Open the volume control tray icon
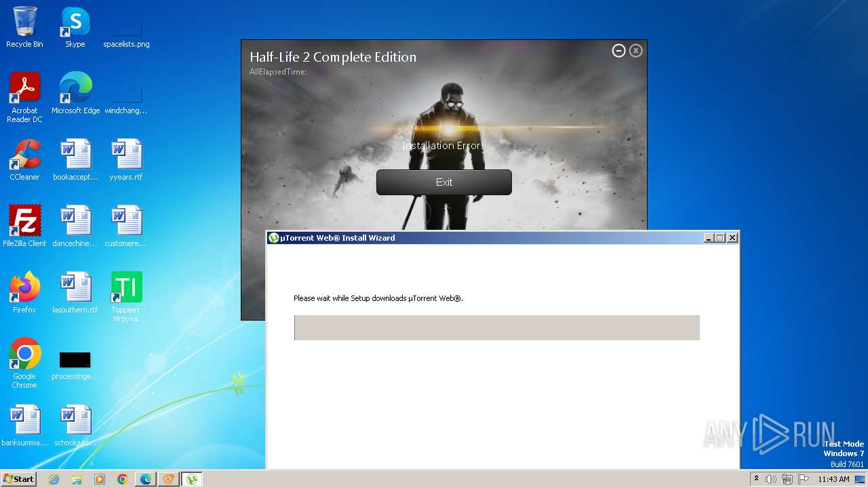Screen dimensions: 868x488 [771, 479]
